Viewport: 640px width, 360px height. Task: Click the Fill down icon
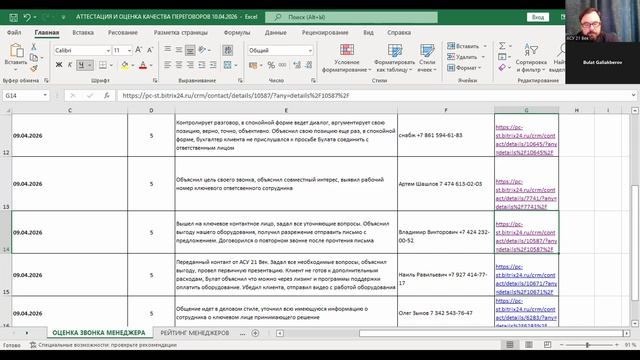pos(502,57)
